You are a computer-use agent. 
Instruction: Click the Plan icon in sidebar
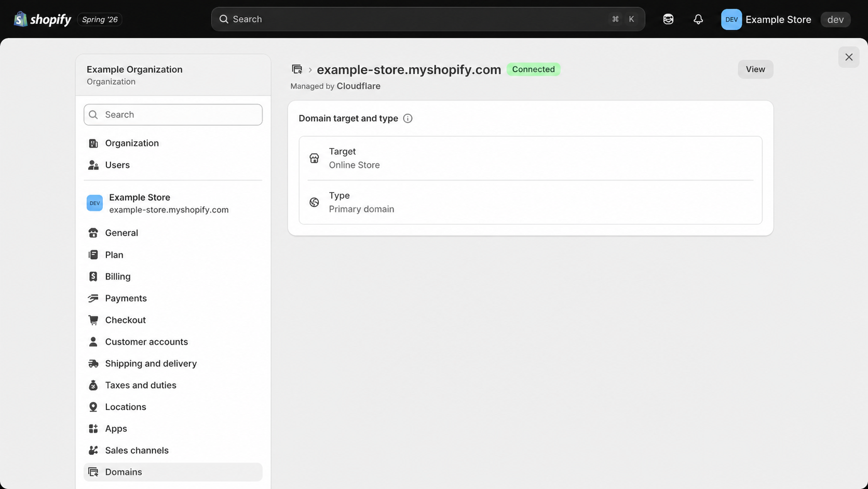(93, 255)
